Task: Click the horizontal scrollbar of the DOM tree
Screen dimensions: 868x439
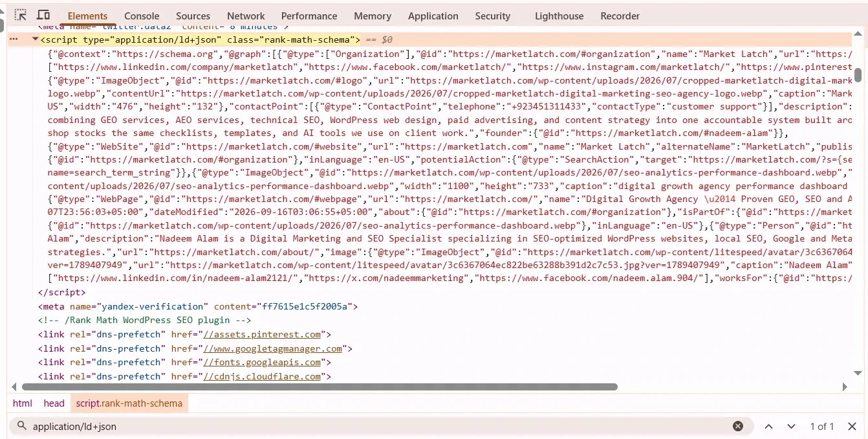Action: click(320, 387)
